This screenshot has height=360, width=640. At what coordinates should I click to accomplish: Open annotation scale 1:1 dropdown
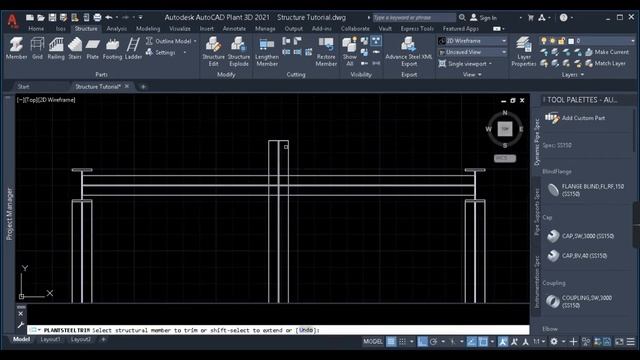539,342
